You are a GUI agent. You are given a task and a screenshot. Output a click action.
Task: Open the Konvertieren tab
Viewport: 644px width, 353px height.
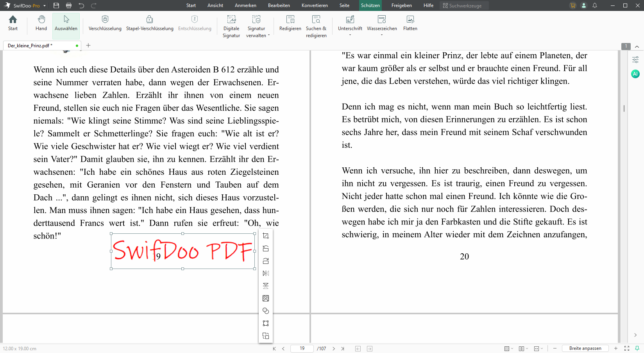pyautogui.click(x=315, y=5)
